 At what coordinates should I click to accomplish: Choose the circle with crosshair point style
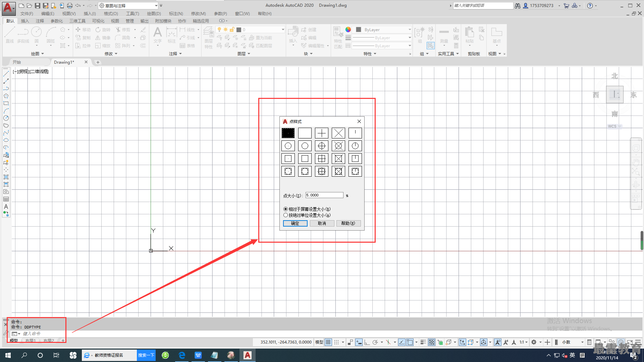point(321,146)
